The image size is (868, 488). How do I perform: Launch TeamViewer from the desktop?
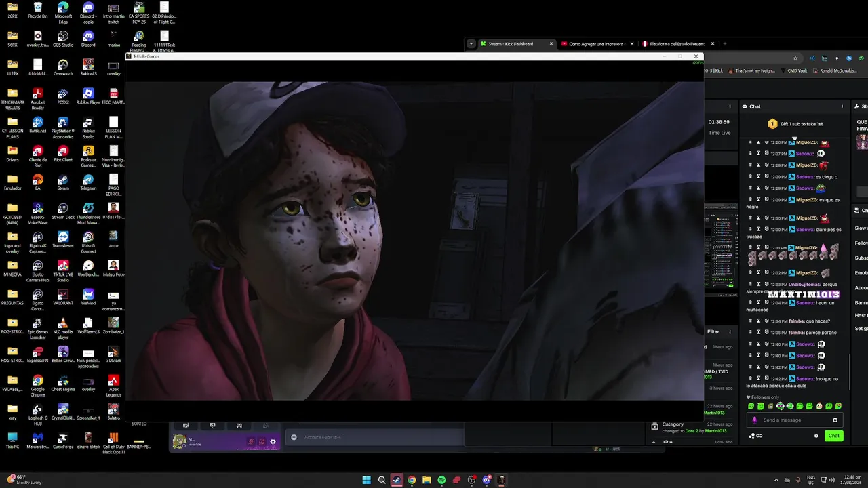pos(63,238)
